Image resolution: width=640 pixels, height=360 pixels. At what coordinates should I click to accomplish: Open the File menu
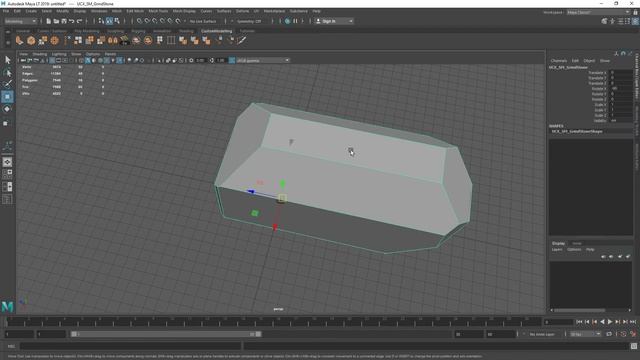click(x=6, y=11)
